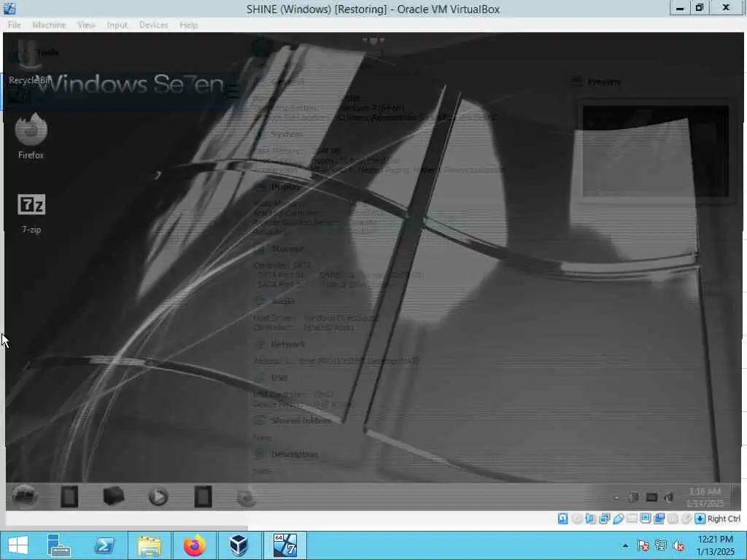Select the 7-zip desktop shortcut
This screenshot has width=747, height=560.
coord(31,214)
